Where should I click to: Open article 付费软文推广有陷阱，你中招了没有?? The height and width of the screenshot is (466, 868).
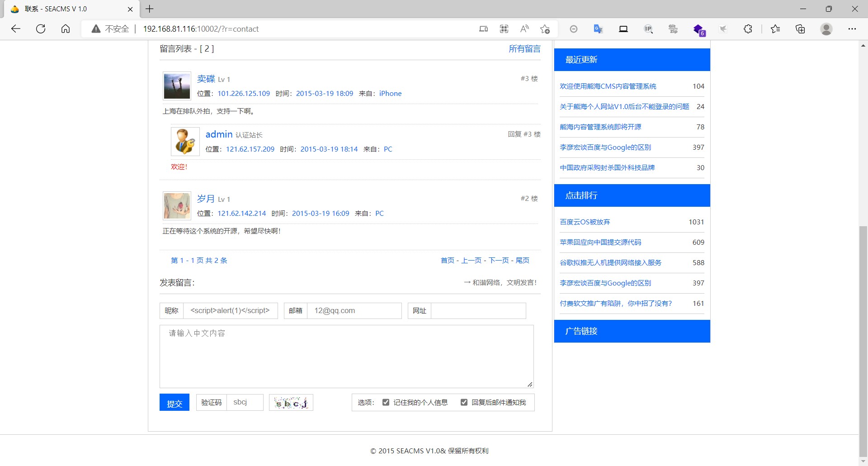pyautogui.click(x=616, y=304)
